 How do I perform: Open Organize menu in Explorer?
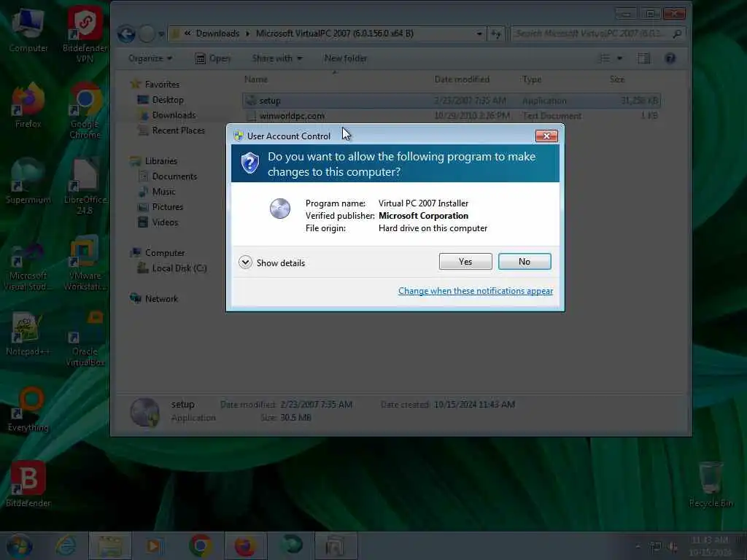click(x=150, y=58)
